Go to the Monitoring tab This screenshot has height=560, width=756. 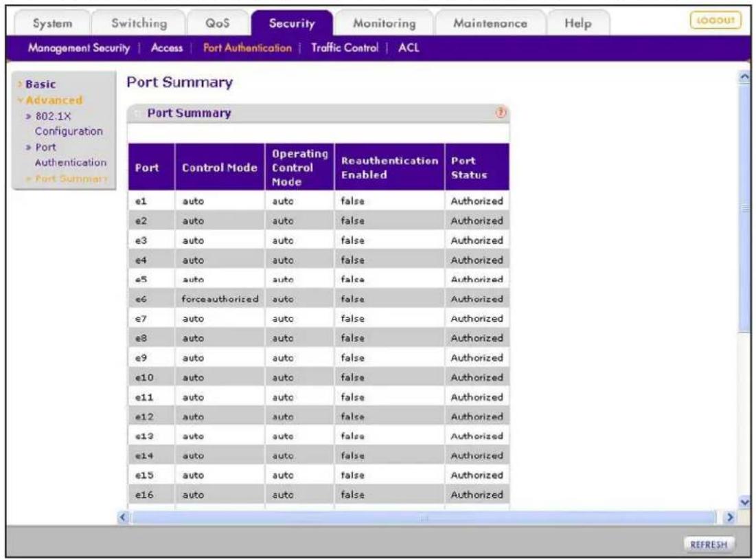coord(385,23)
